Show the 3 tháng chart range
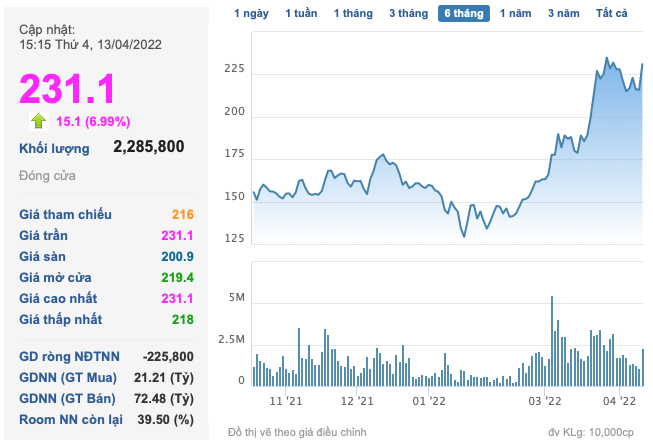Screen dimensions: 653x440 coord(407,13)
